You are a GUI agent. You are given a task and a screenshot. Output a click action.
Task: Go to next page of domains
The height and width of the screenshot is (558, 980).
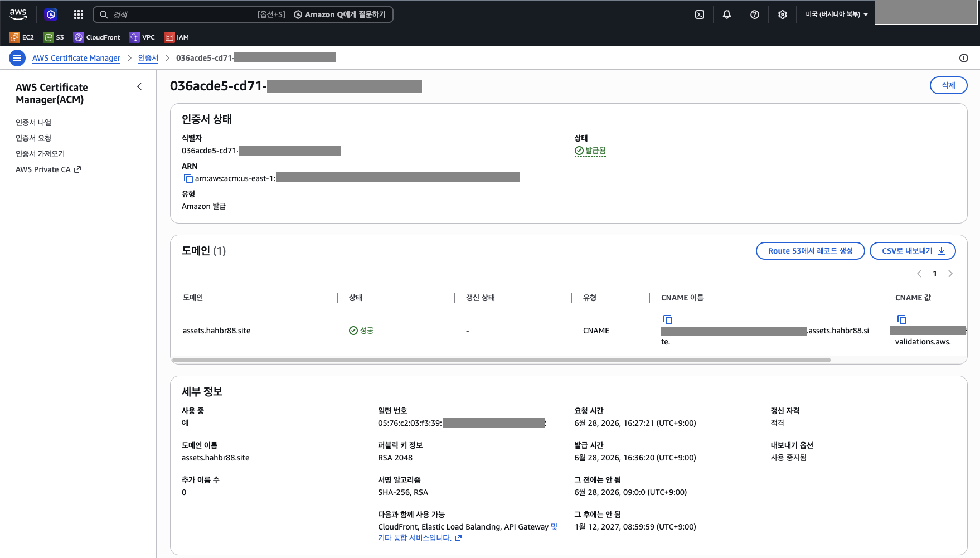click(950, 274)
